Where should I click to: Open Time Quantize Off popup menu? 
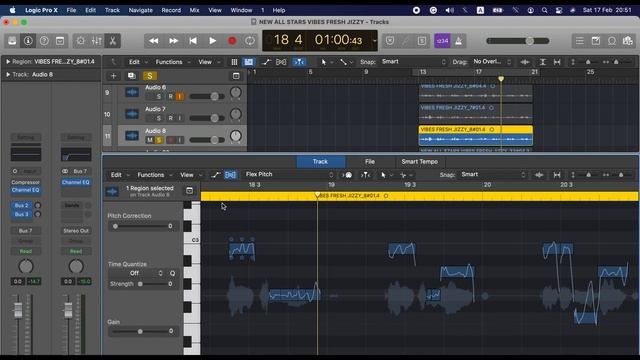[x=138, y=273]
